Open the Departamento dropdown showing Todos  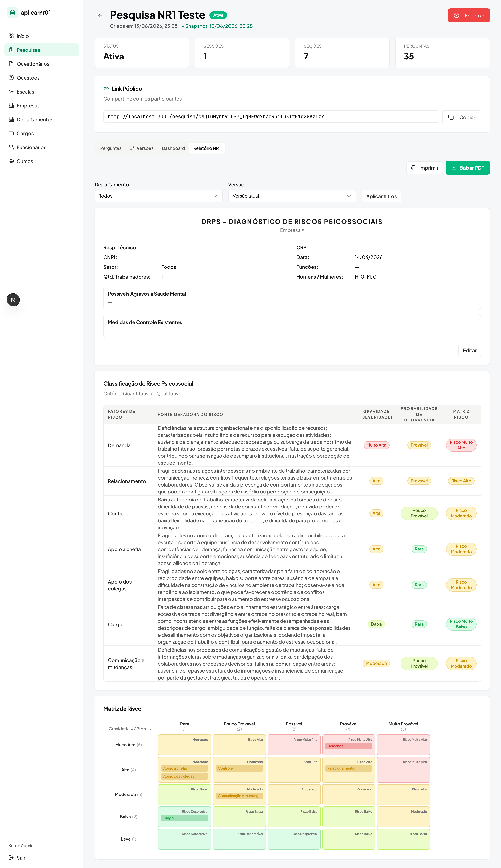point(158,196)
